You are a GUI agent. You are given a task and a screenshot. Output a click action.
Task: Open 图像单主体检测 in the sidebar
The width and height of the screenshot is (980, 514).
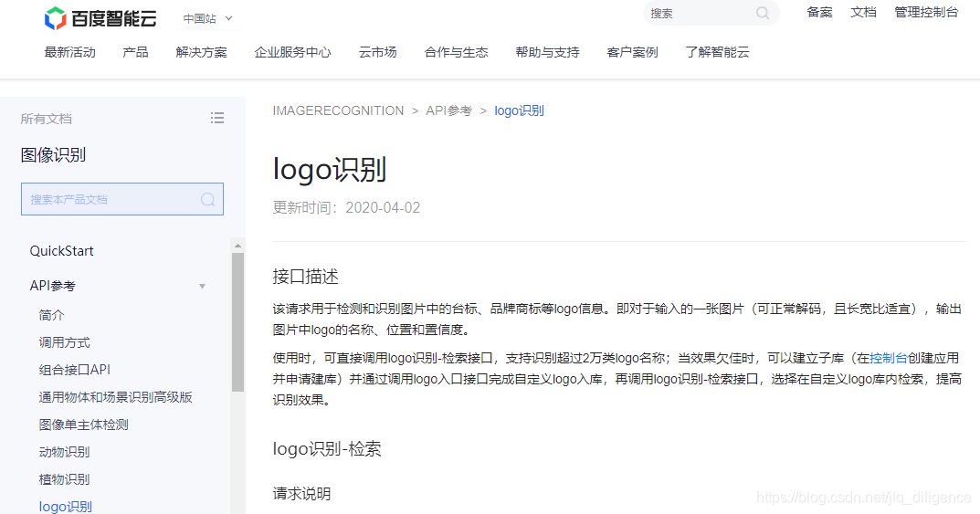(83, 425)
